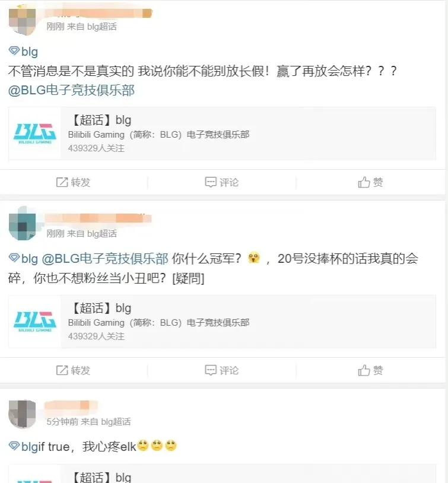Open @BLG电子竞技俱乐部 mention in the first post
The image size is (448, 483).
click(71, 90)
